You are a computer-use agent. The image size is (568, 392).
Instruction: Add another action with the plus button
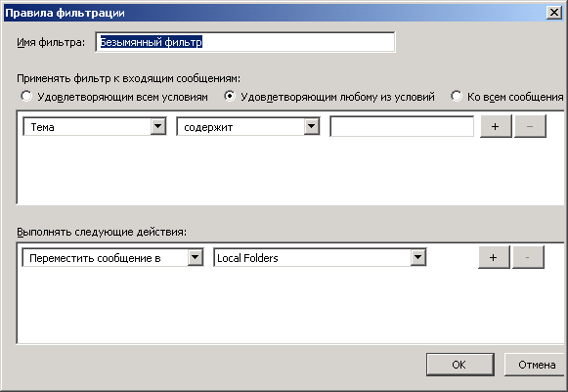pyautogui.click(x=494, y=258)
